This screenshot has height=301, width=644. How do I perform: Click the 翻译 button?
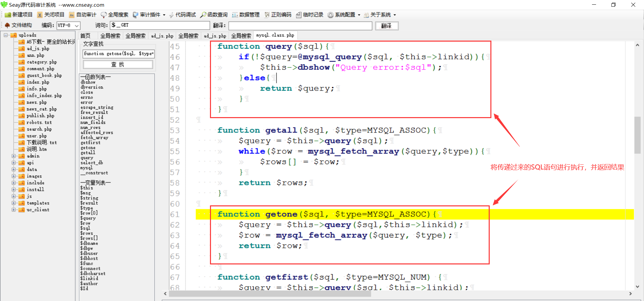(x=387, y=26)
